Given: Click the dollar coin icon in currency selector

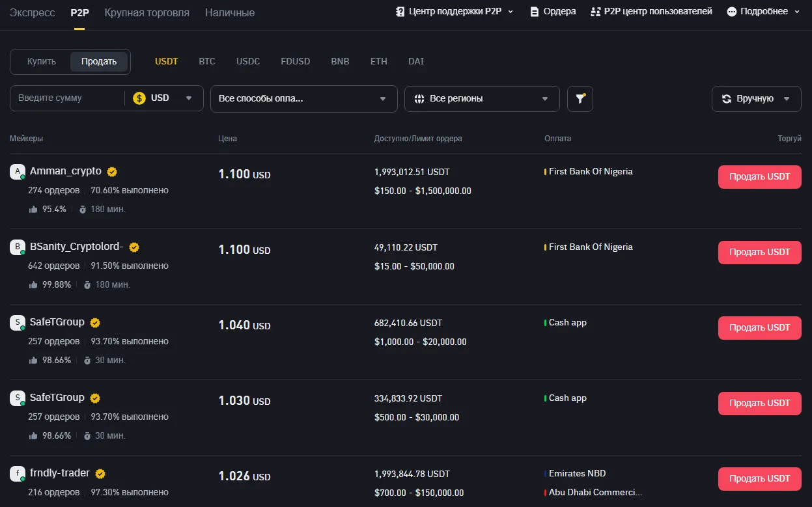Looking at the screenshot, I should (x=138, y=98).
